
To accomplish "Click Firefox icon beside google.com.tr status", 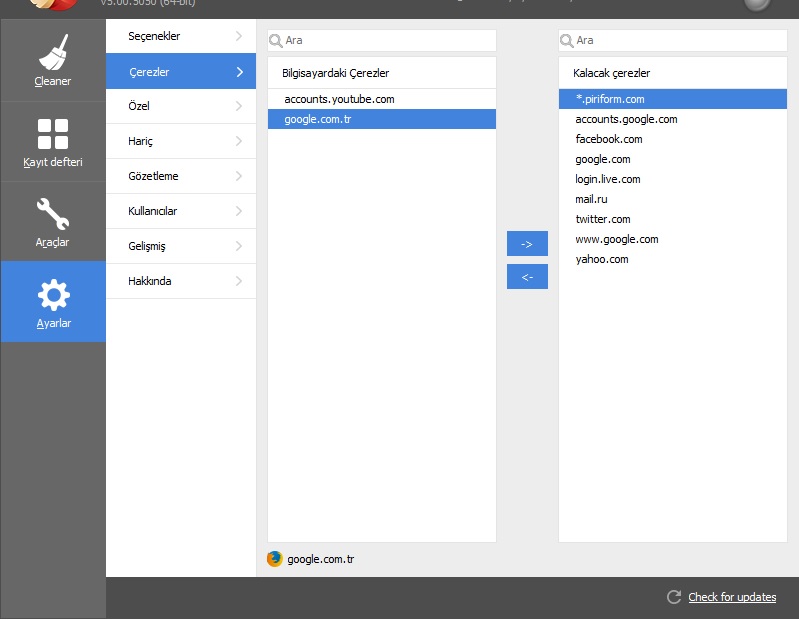I will point(275,559).
